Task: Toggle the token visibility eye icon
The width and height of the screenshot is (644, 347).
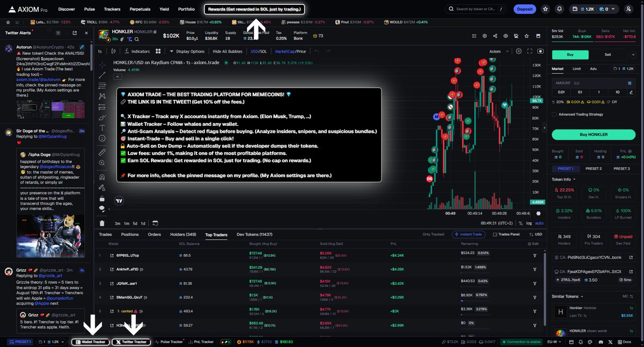Action: (505, 36)
